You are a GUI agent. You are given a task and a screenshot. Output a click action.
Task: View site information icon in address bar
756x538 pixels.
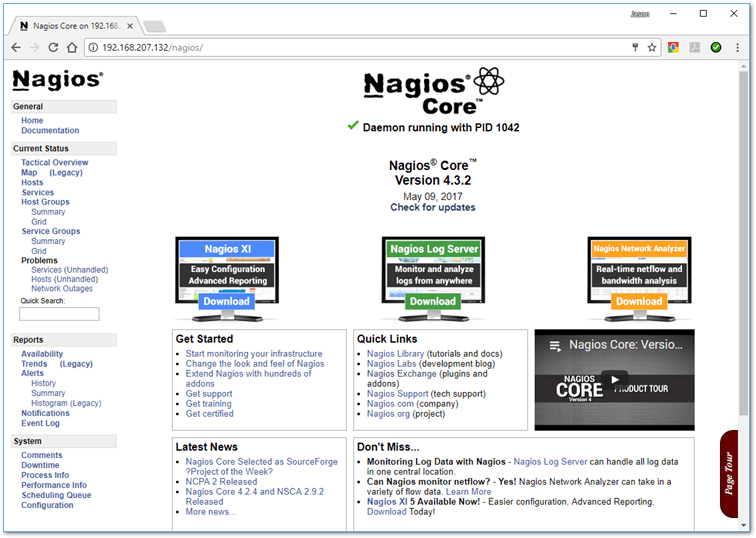click(x=94, y=47)
